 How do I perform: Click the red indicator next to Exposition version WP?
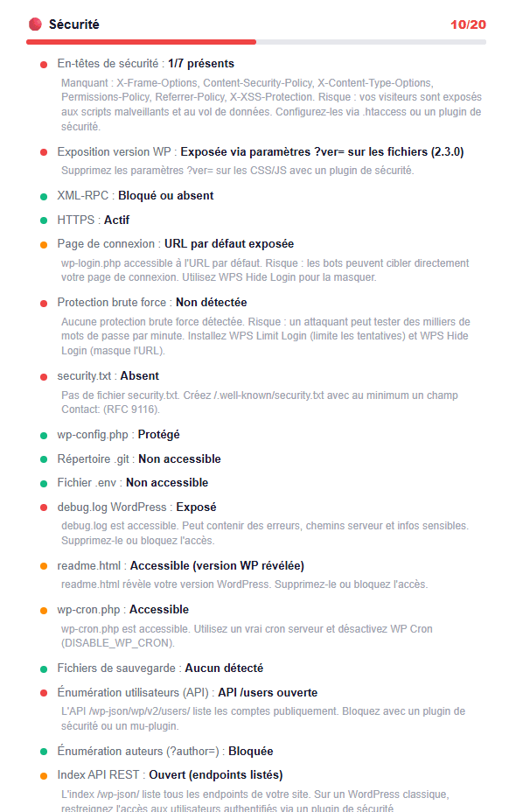pyautogui.click(x=45, y=151)
